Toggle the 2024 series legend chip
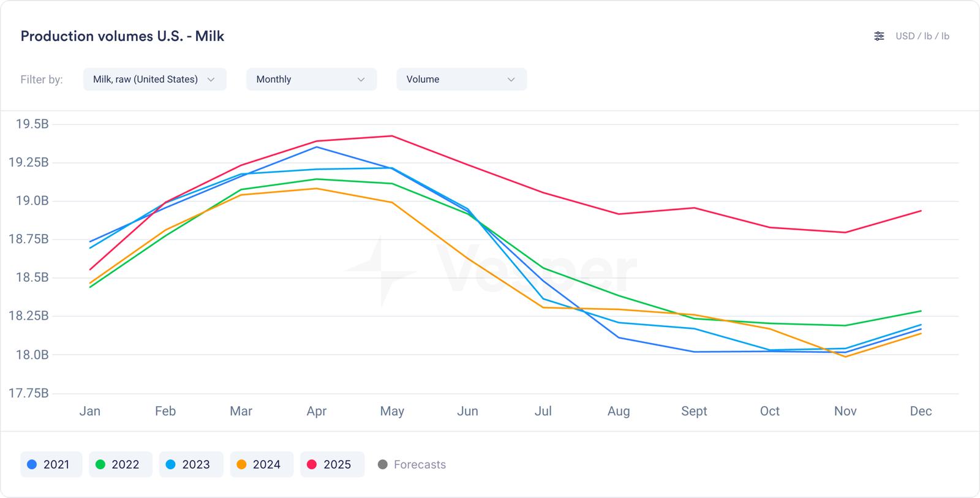The height and width of the screenshot is (498, 980). coord(262,464)
